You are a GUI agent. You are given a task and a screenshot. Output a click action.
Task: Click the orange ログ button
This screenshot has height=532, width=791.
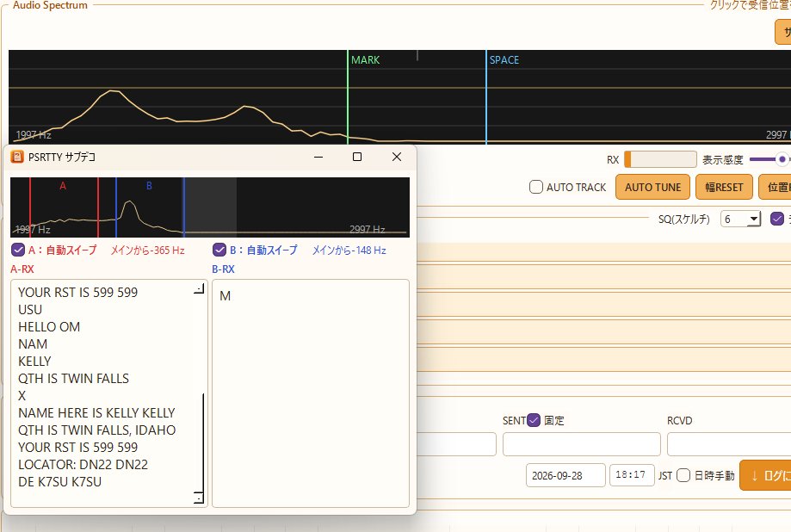765,475
